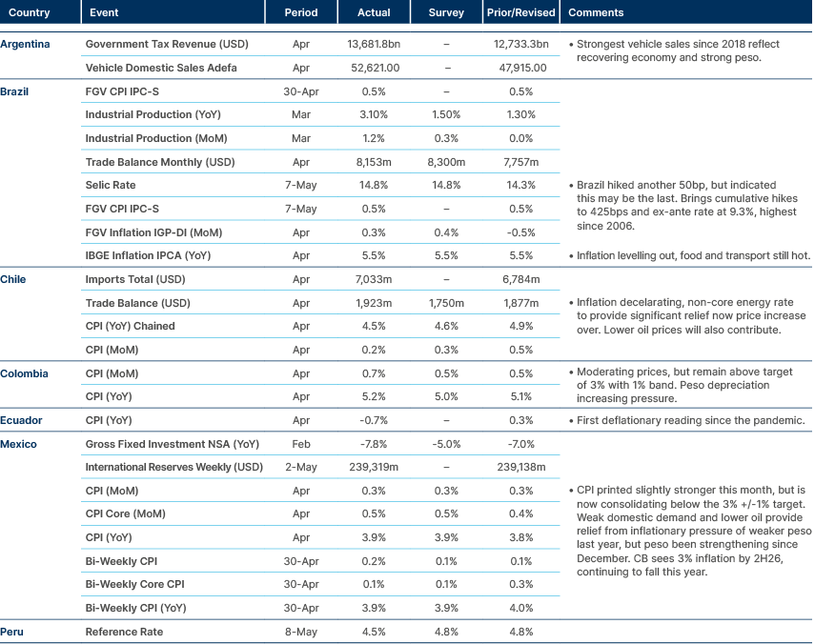
Task: Select the Mexico country label
Action: tap(18, 445)
